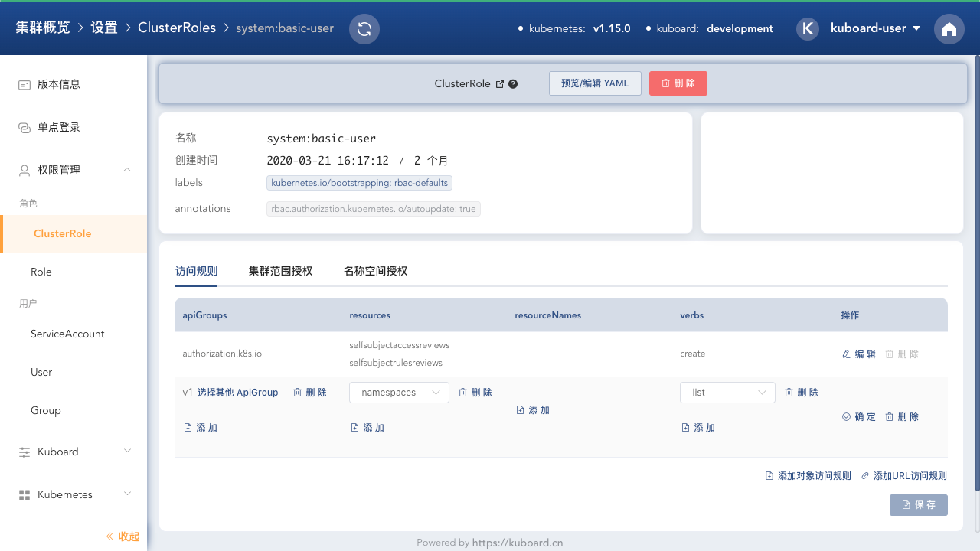Screen dimensions: 980x551
Task: Go to 集群概览 breadcrumb
Action: point(43,28)
